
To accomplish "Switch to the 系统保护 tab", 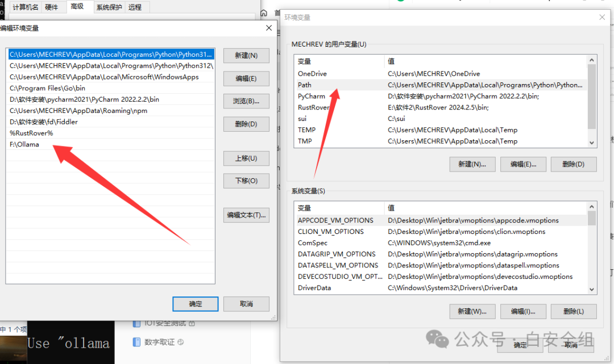I will (109, 7).
